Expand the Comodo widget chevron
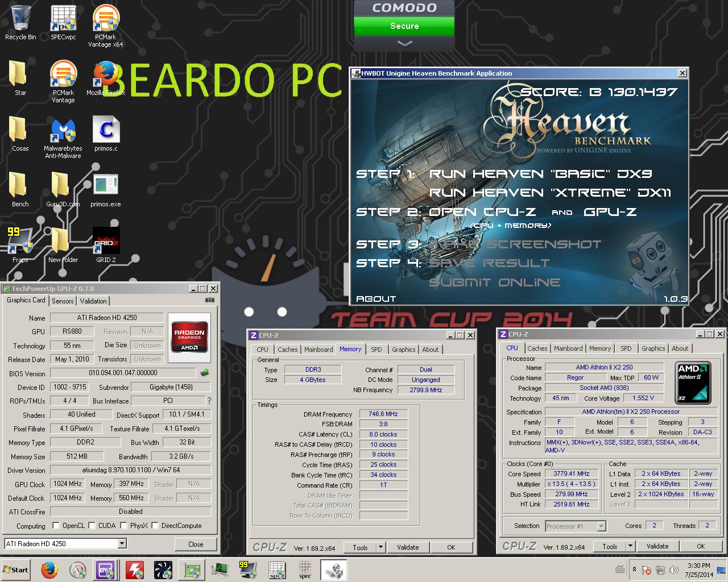The width and height of the screenshot is (728, 582). point(404,43)
